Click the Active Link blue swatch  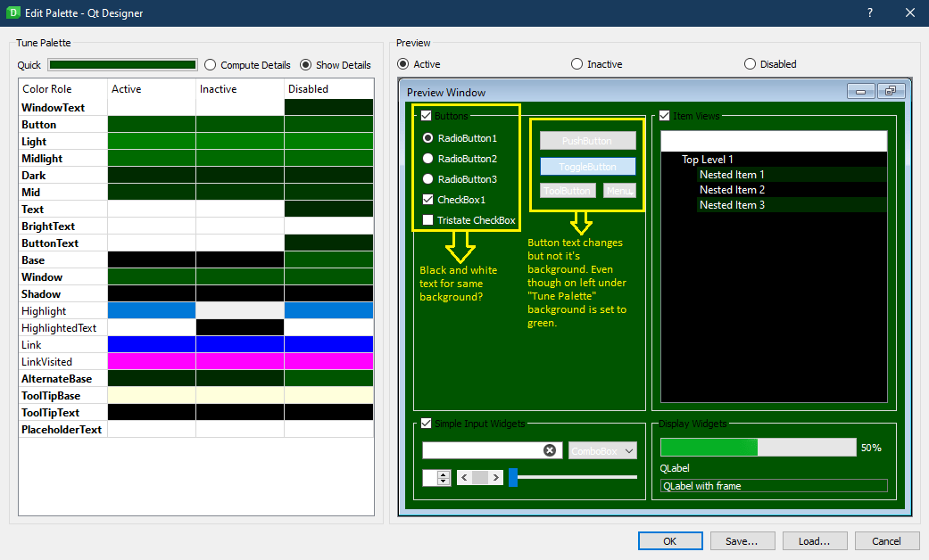point(152,344)
